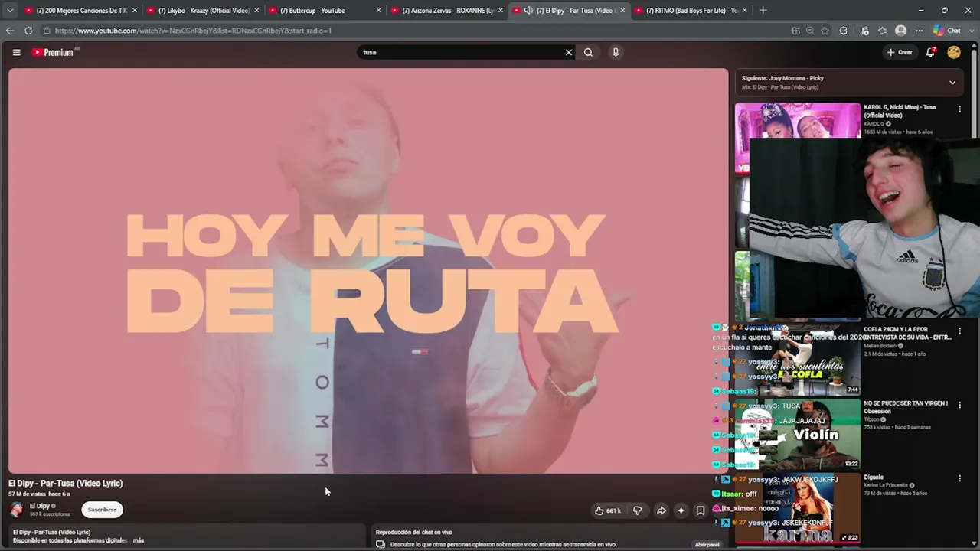Open KAROL G, Nicki Minaj - Tusa title
The height and width of the screenshot is (551, 980).
900,111
